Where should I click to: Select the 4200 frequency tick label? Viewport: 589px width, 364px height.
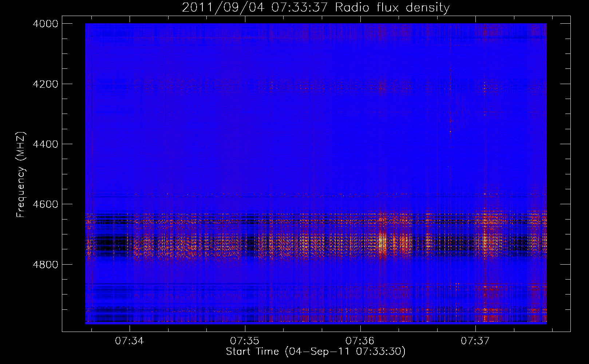coord(46,84)
